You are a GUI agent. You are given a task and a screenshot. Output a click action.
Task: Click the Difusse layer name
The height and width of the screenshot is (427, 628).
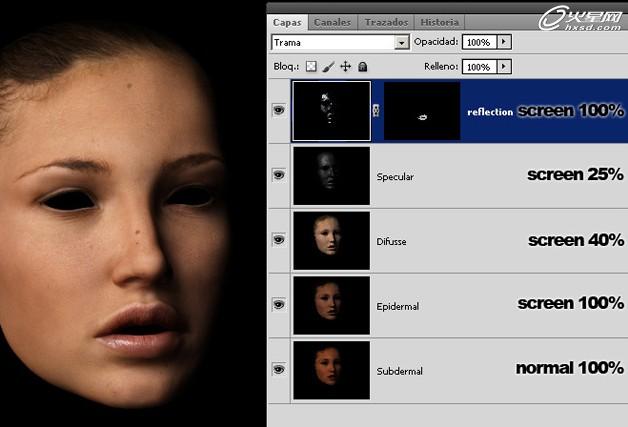coord(391,242)
